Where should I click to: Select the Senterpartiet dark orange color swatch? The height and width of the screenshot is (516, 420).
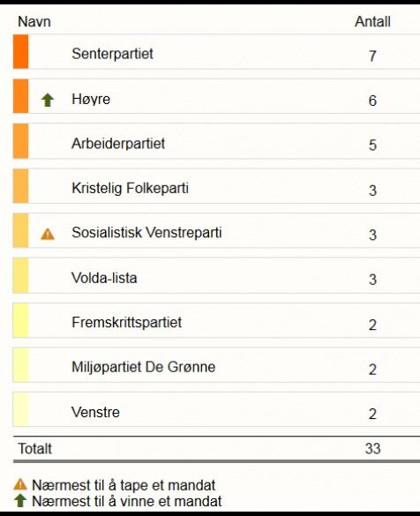coord(21,52)
